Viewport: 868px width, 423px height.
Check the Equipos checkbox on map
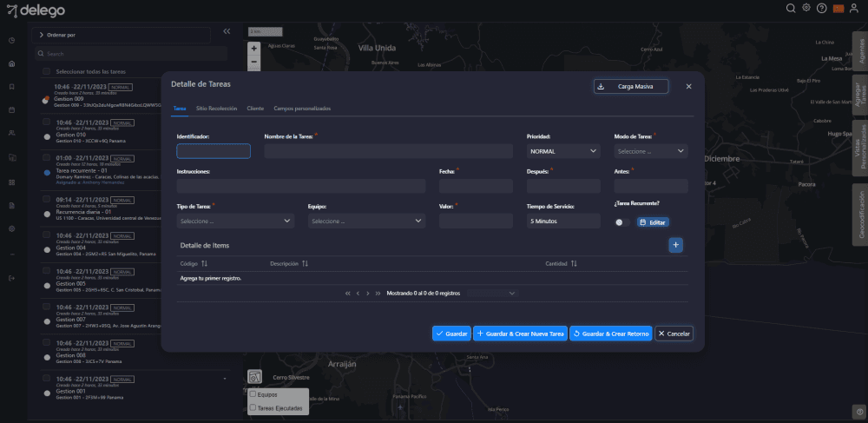pyautogui.click(x=253, y=394)
